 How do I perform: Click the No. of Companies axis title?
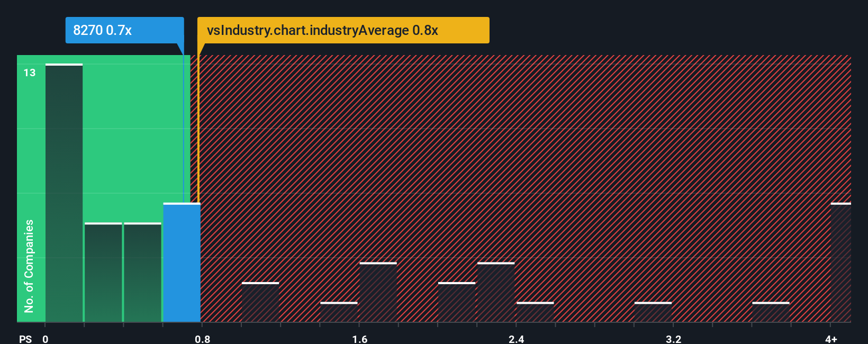click(29, 266)
